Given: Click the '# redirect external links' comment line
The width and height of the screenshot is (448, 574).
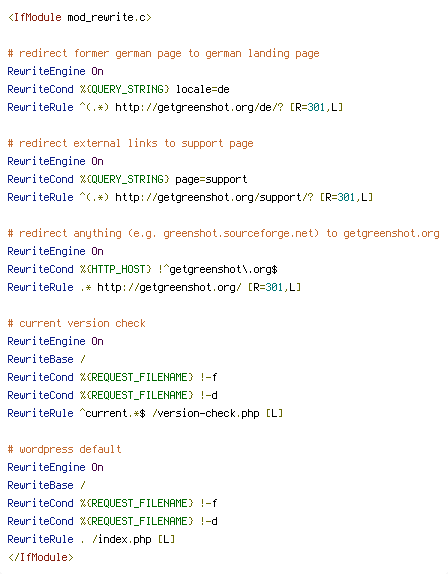Looking at the screenshot, I should pyautogui.click(x=131, y=144).
